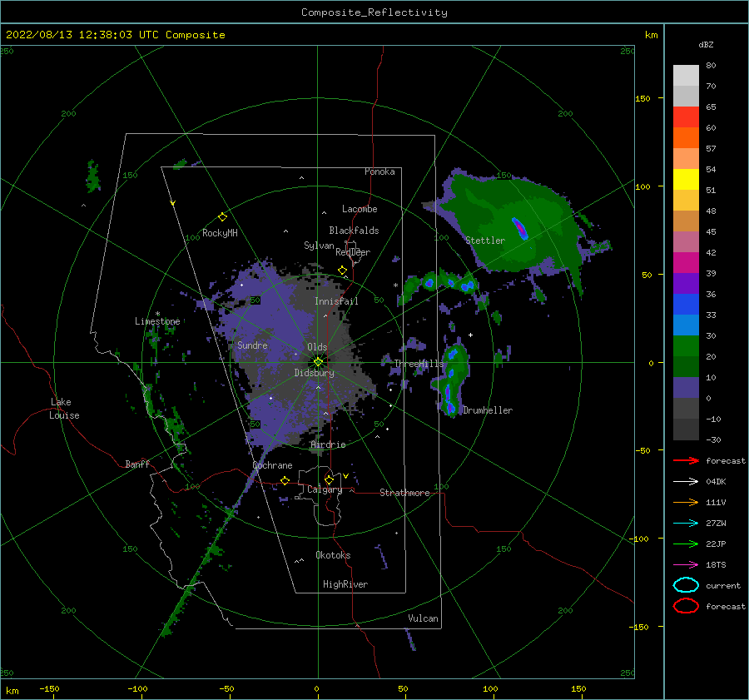Click the Innisfail city label
This screenshot has width=749, height=700.
coord(336,301)
